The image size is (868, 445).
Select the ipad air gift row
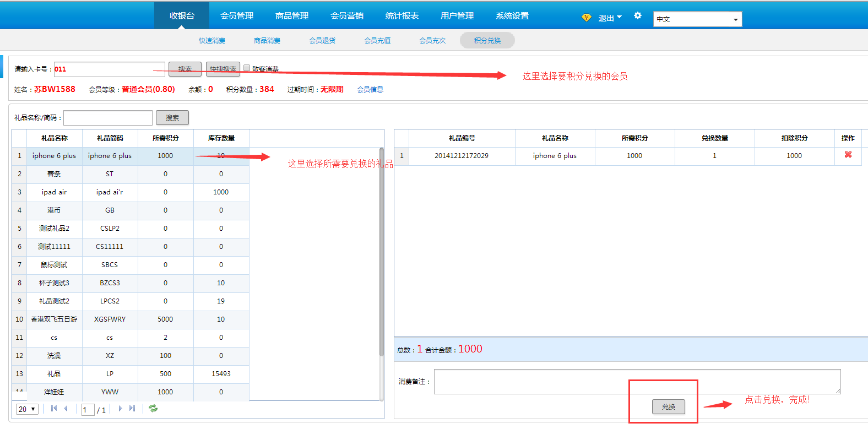pos(54,192)
